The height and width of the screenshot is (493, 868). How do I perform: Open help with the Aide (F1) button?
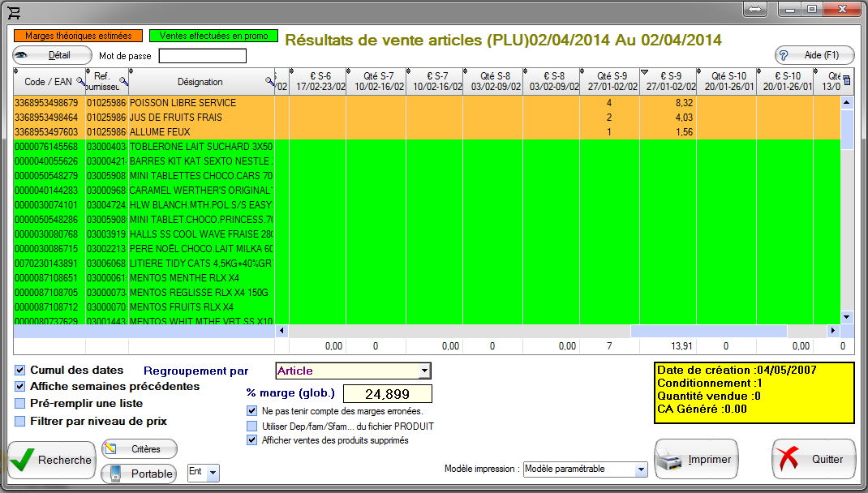coord(814,55)
